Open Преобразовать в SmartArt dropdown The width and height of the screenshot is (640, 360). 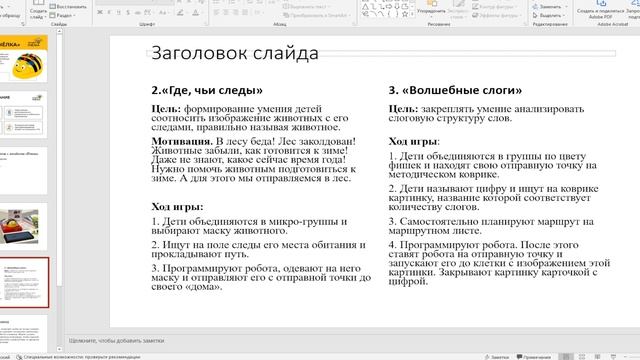(317, 16)
